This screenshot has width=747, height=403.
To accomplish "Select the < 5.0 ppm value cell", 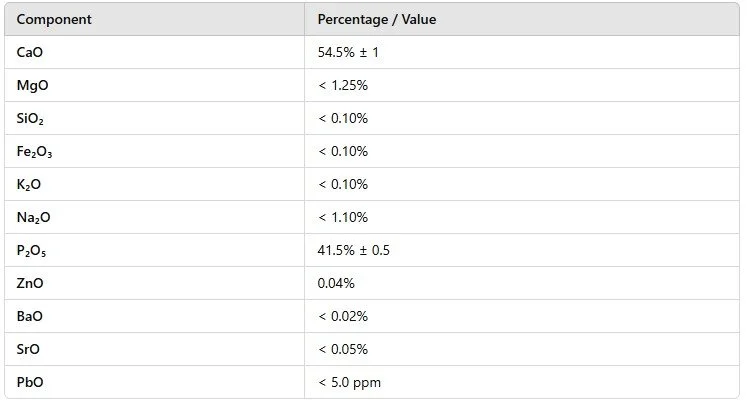I will click(x=349, y=383).
